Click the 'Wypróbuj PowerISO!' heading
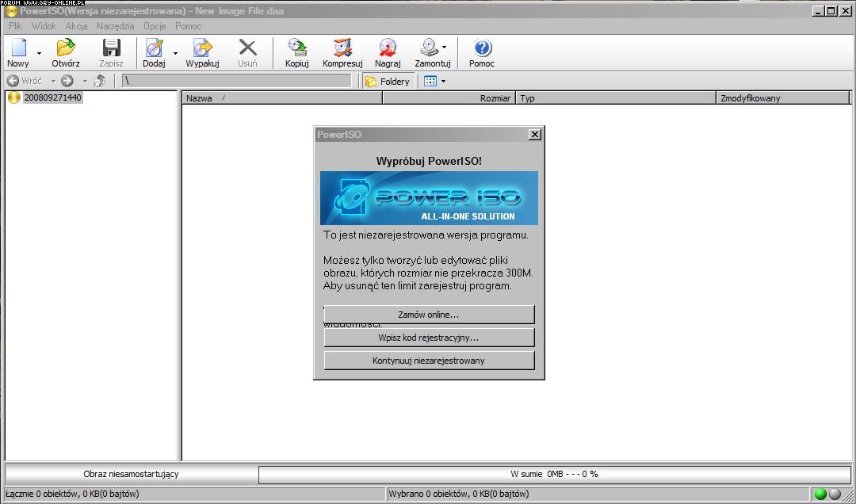The height and width of the screenshot is (504, 856). (x=429, y=161)
